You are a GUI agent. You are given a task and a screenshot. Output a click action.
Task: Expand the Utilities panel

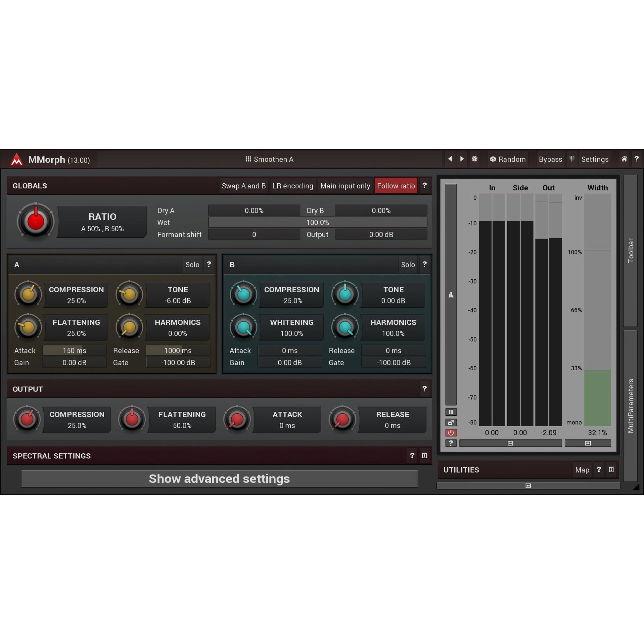[x=611, y=470]
